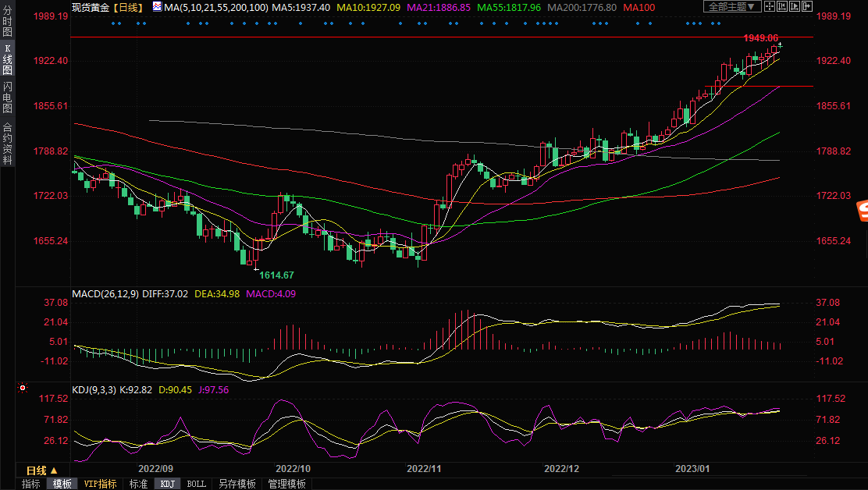Select the 标准 template
Image resolution: width=868 pixels, height=490 pixels.
tap(138, 484)
